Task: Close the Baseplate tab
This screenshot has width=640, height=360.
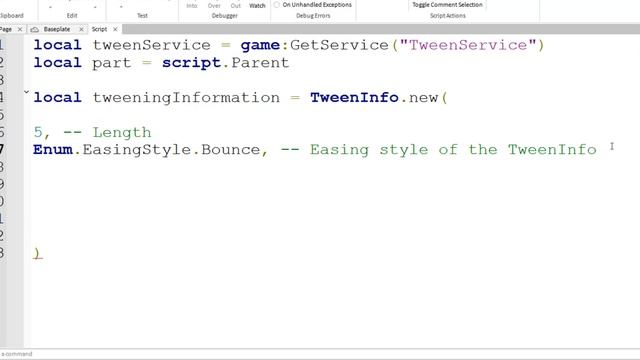Action: 81,29
